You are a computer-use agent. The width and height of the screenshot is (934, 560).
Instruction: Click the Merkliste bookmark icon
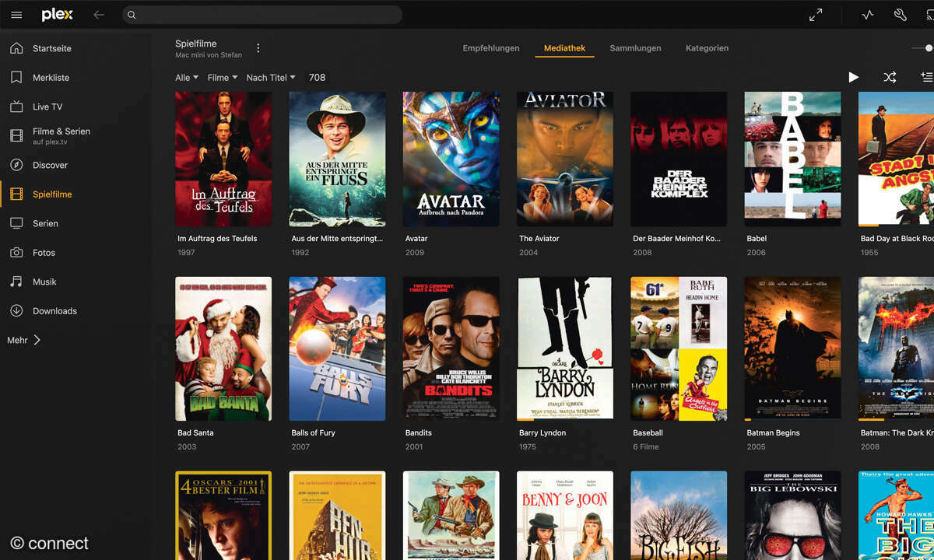click(16, 78)
